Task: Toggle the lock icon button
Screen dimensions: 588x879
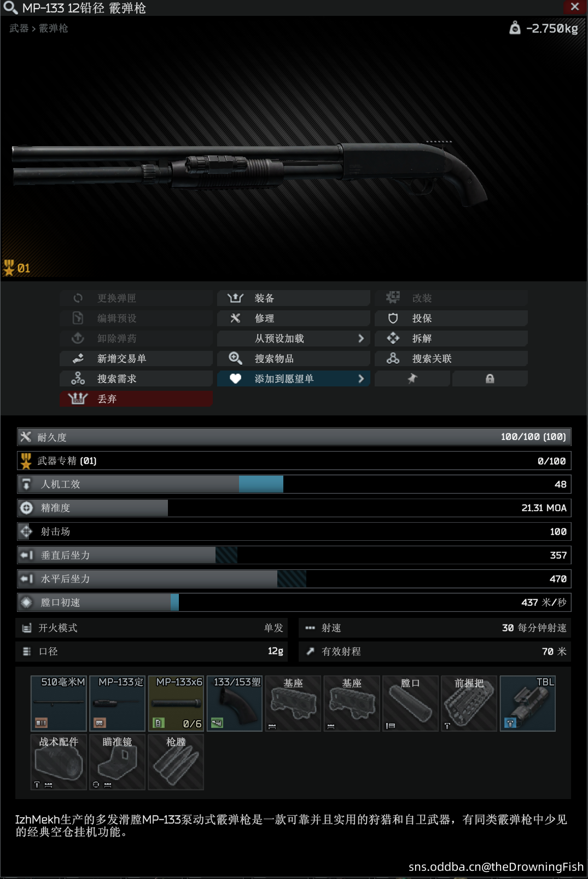Action: coord(490,379)
